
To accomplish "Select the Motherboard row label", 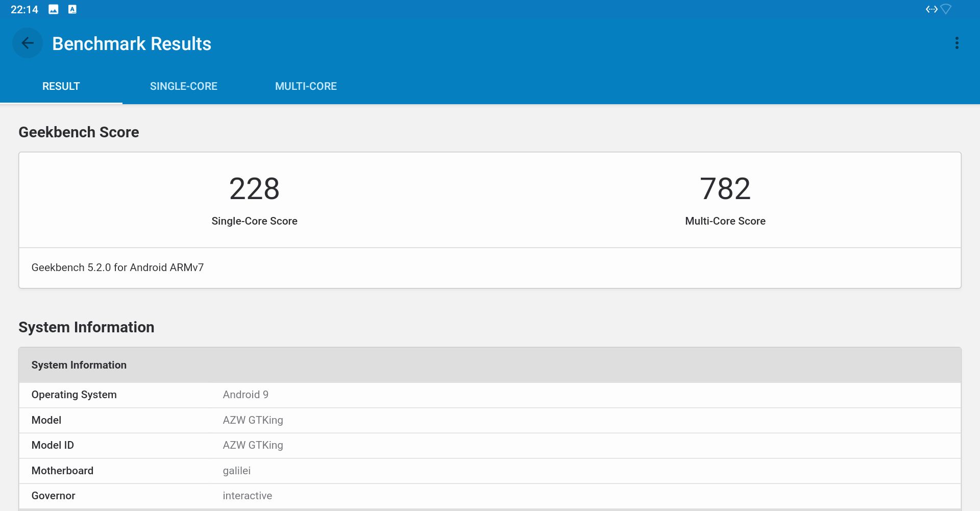I will (x=62, y=471).
